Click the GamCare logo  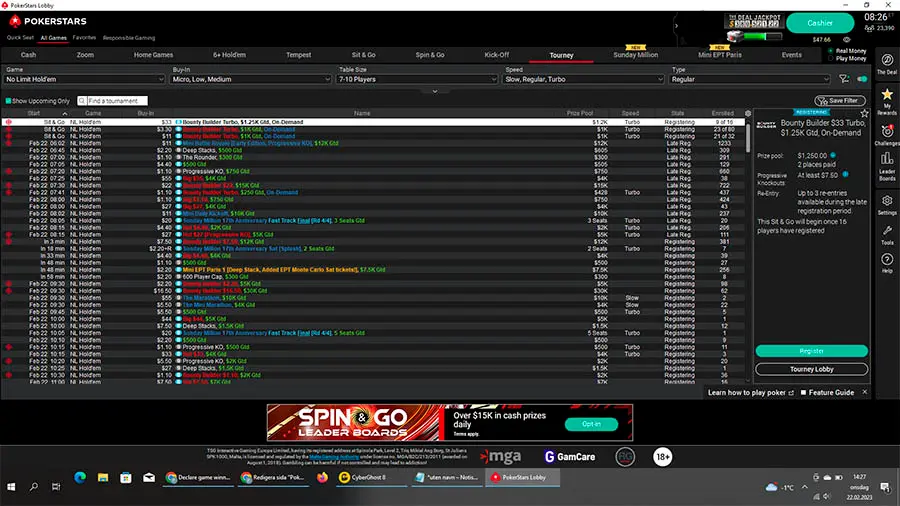click(569, 457)
